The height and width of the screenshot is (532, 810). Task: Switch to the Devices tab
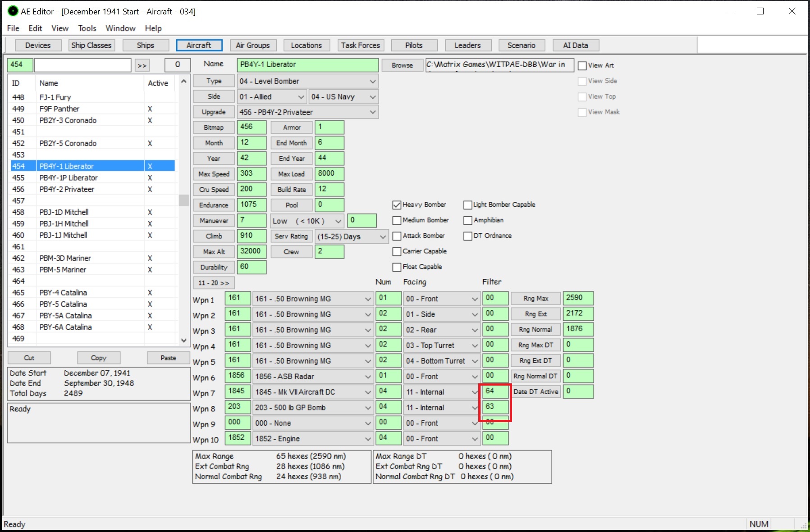click(x=38, y=45)
